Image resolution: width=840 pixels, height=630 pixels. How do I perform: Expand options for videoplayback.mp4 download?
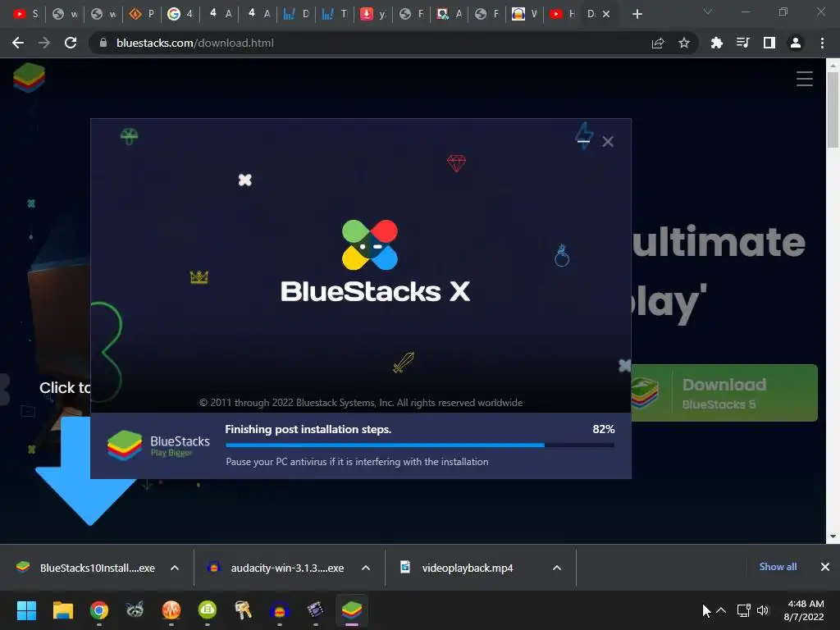tap(557, 568)
